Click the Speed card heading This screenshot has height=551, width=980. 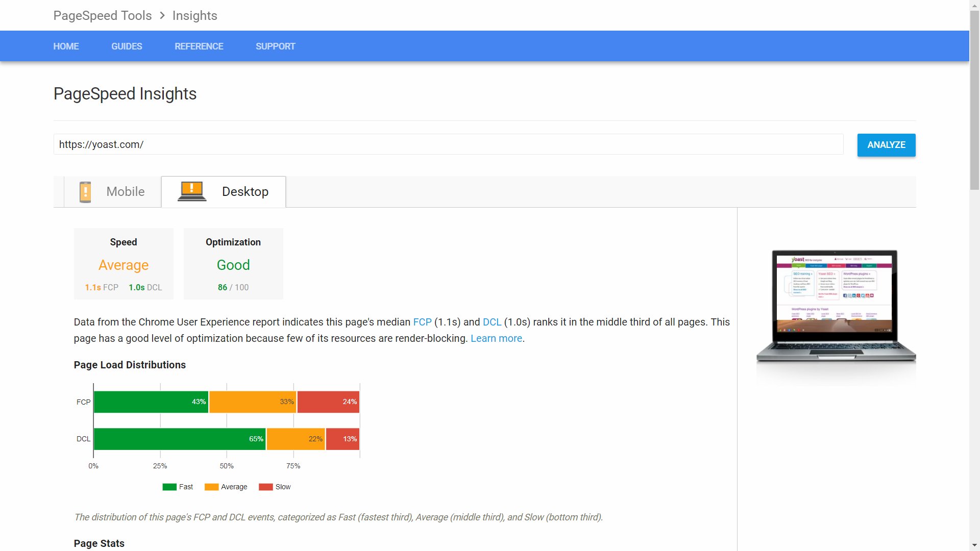point(124,242)
